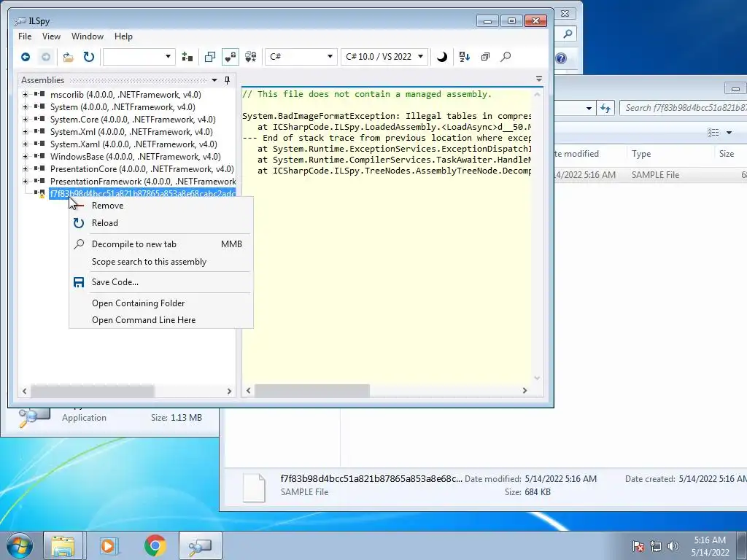Viewport: 747px width, 560px height.
Task: Expand the mscorlib assembly node
Action: point(26,94)
